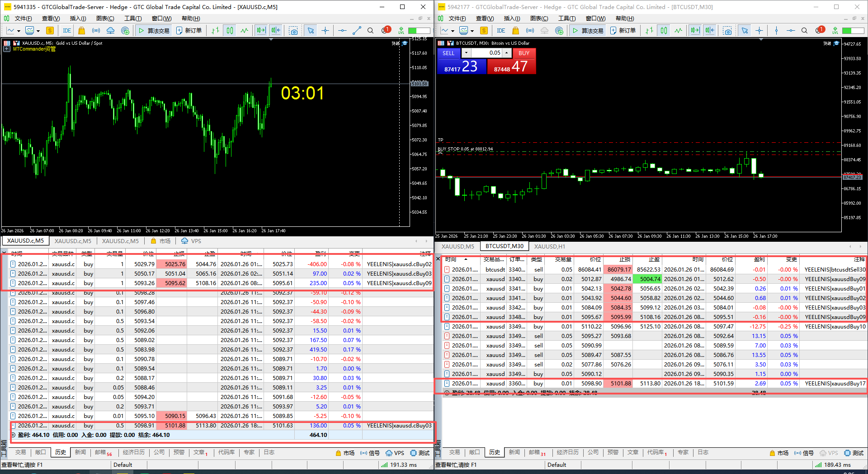This screenshot has width=868, height=474.
Task: Toggle chart auto-scroll in BTCUSDT window
Action: tap(695, 31)
